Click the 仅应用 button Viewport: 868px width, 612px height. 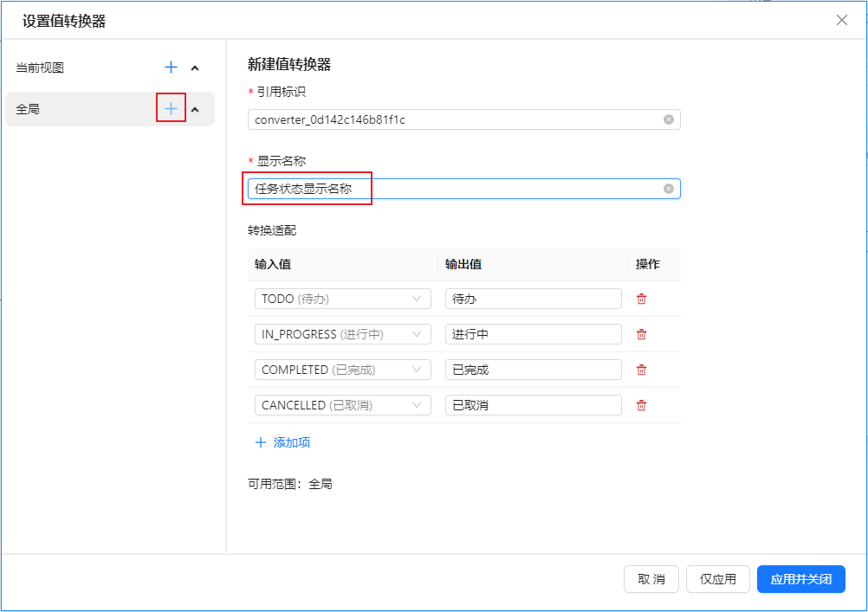click(x=717, y=579)
